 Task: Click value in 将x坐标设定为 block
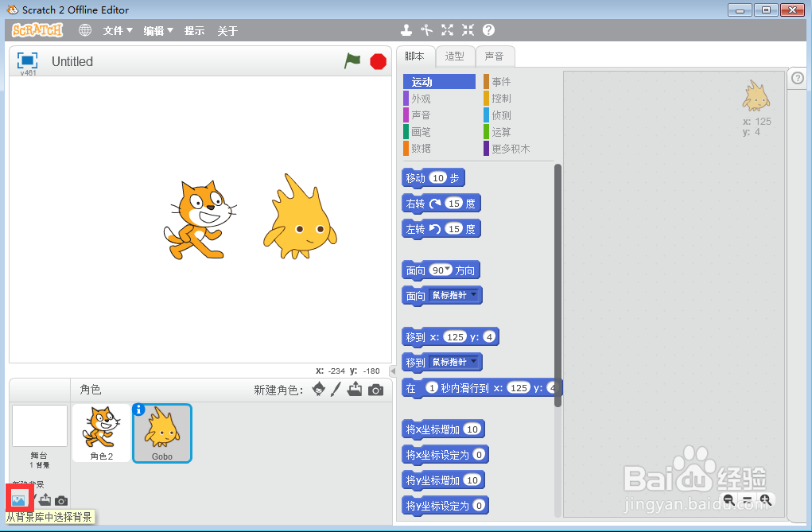(479, 455)
